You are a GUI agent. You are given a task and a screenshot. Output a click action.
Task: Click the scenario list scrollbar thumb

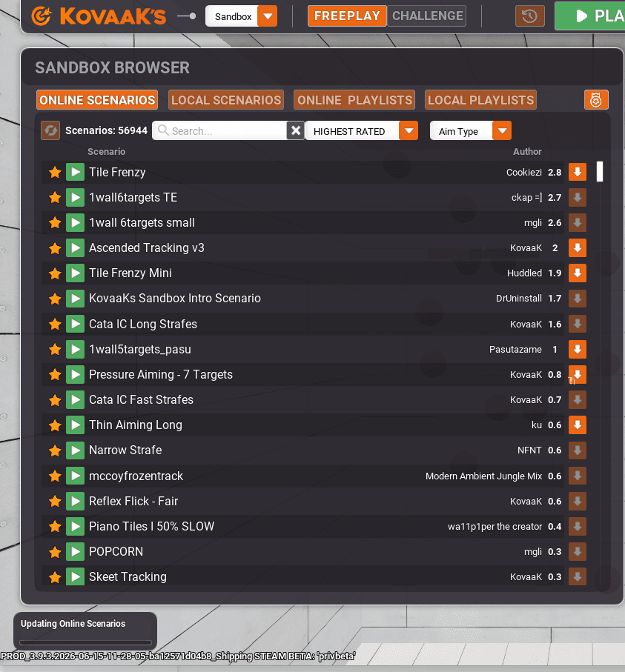[600, 171]
